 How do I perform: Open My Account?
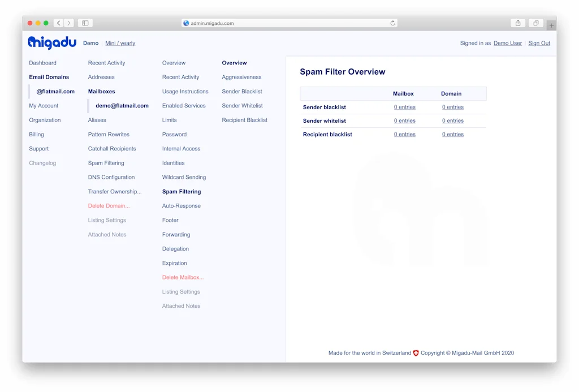click(44, 106)
